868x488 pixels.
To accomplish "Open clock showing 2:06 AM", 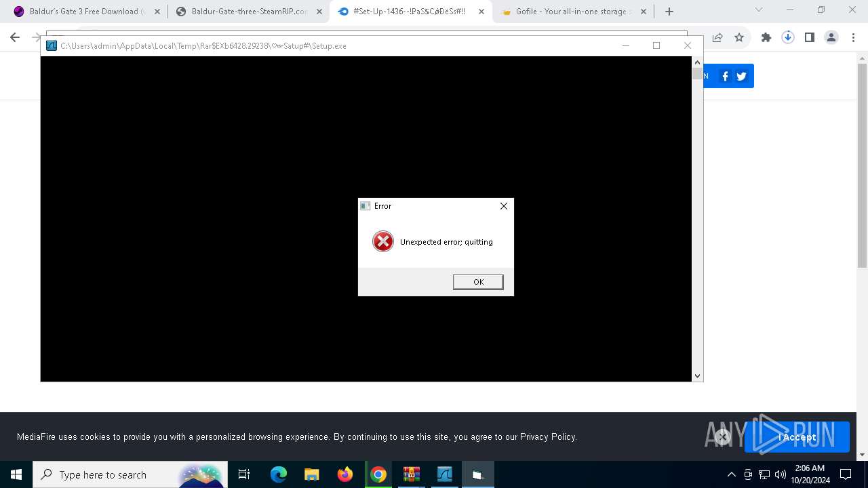I will (810, 474).
